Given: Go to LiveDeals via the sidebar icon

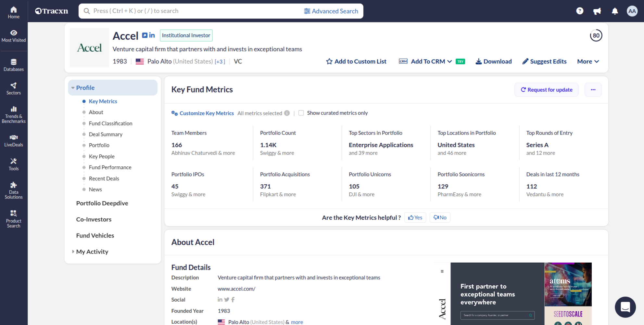Looking at the screenshot, I should click(13, 140).
